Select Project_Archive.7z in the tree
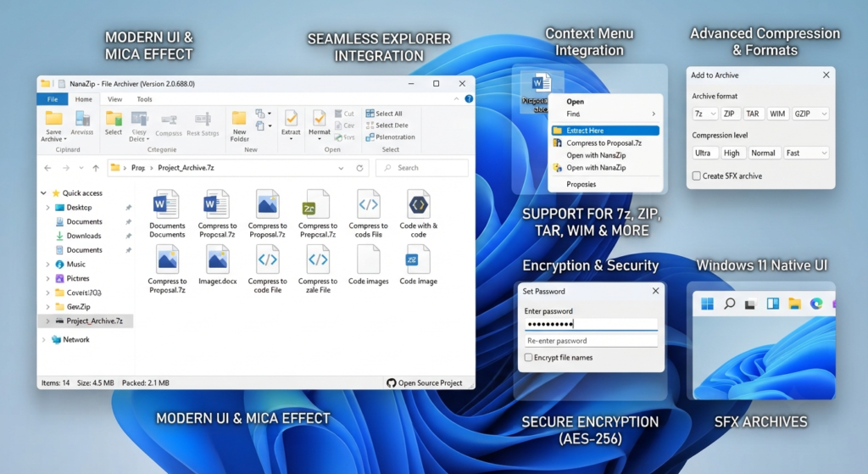This screenshot has height=474, width=868. tap(86, 321)
